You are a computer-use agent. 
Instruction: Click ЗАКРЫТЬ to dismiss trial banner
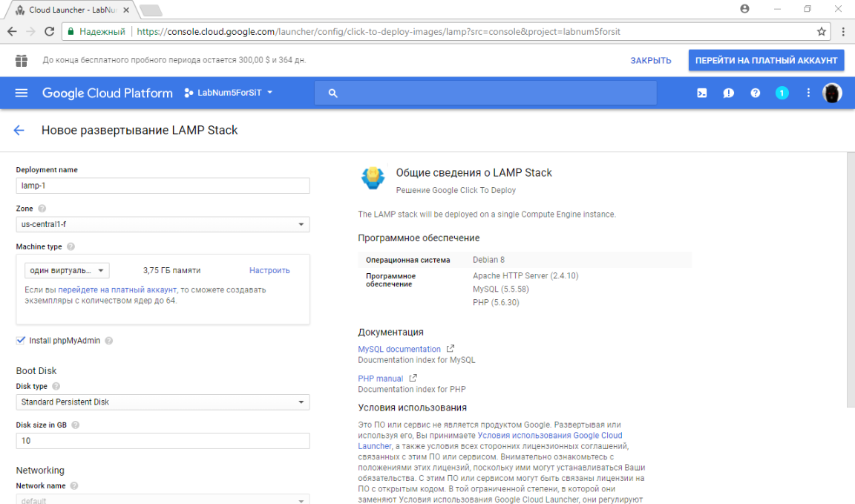(650, 61)
